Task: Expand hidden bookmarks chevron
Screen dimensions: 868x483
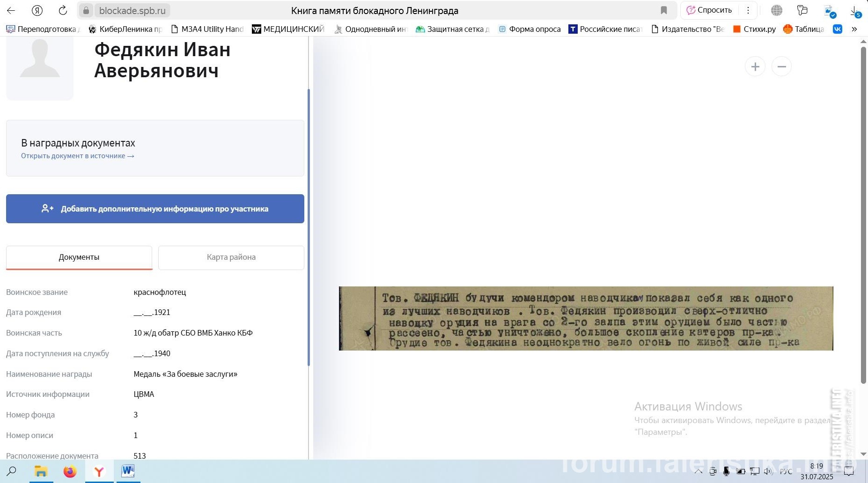Action: tap(854, 29)
